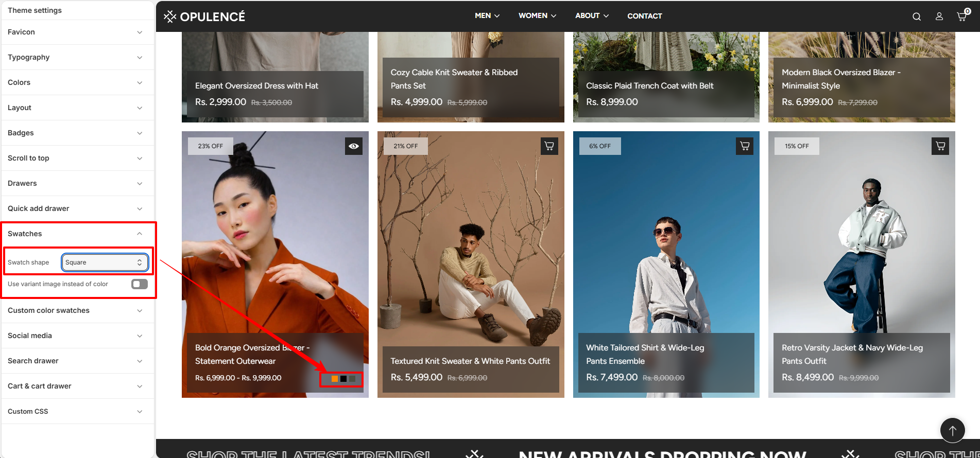
Task: Open the account profile icon
Action: 939,16
